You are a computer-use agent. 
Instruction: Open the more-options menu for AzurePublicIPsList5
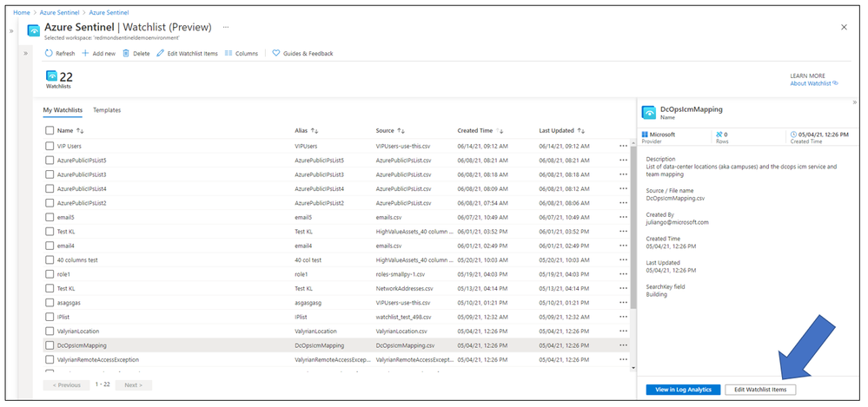click(624, 161)
